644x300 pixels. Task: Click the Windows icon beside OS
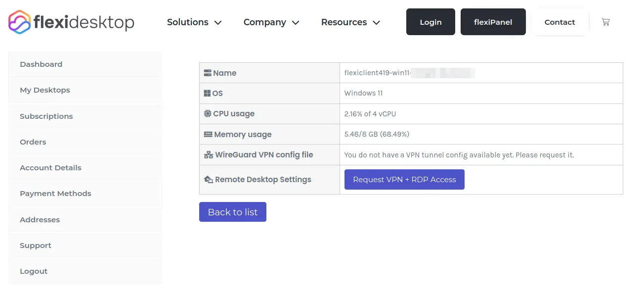[x=208, y=93]
